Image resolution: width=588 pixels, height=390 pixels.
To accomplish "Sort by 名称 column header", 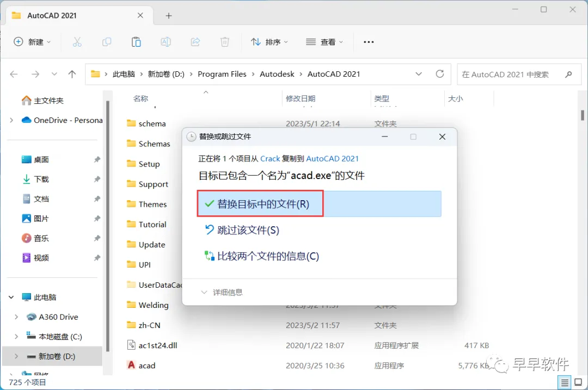I will click(140, 98).
